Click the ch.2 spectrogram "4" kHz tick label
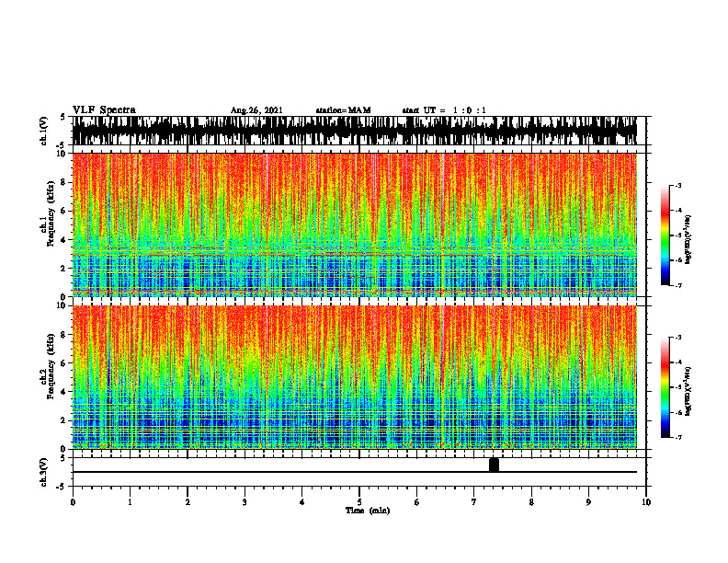Screen dimensions: 728x563 tap(64, 392)
